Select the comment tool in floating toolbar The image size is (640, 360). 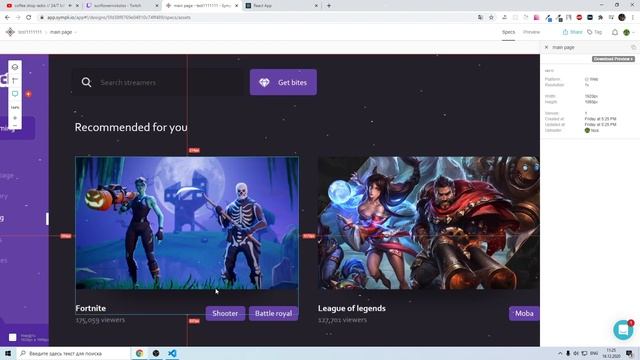click(x=15, y=94)
